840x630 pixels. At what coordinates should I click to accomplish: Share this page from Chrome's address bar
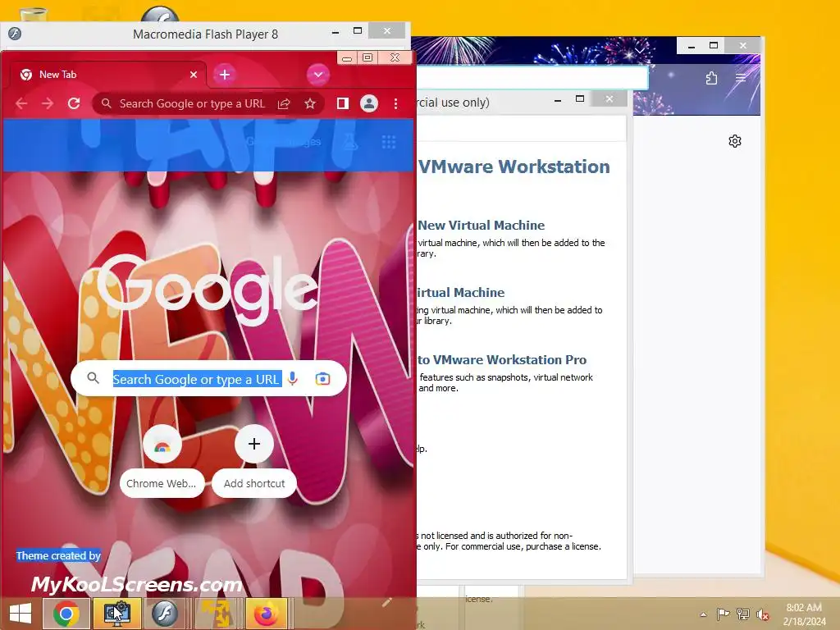(x=284, y=103)
